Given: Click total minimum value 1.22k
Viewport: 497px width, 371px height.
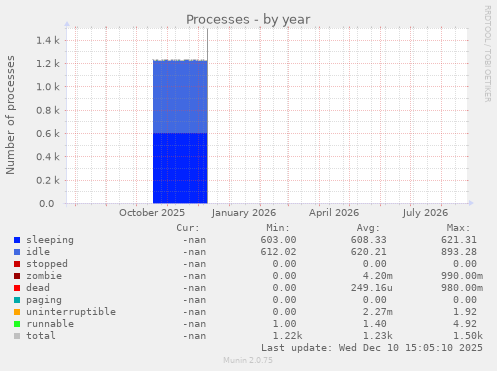Looking at the screenshot, I should pyautogui.click(x=287, y=336).
